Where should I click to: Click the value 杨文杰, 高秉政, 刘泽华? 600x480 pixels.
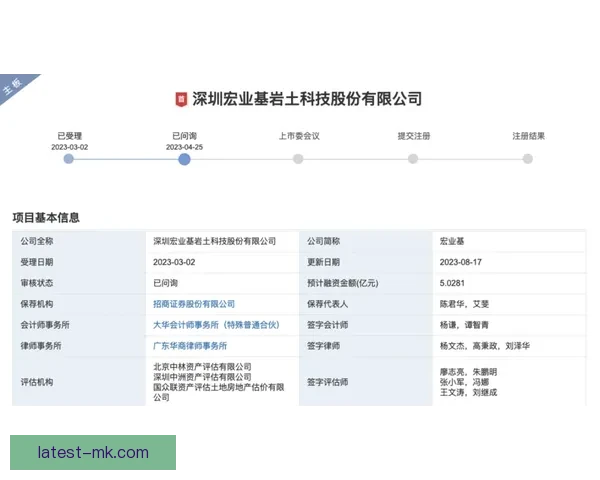click(485, 346)
